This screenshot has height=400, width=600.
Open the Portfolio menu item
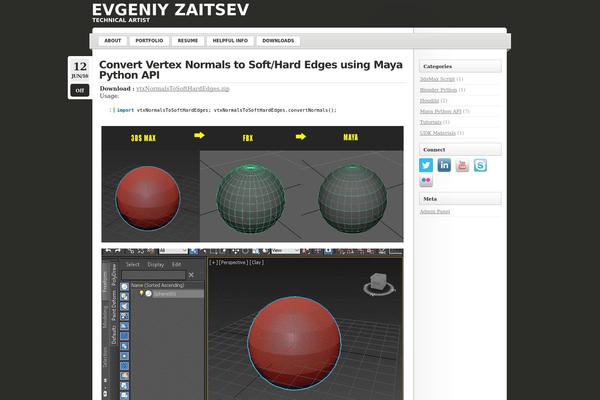coord(149,41)
